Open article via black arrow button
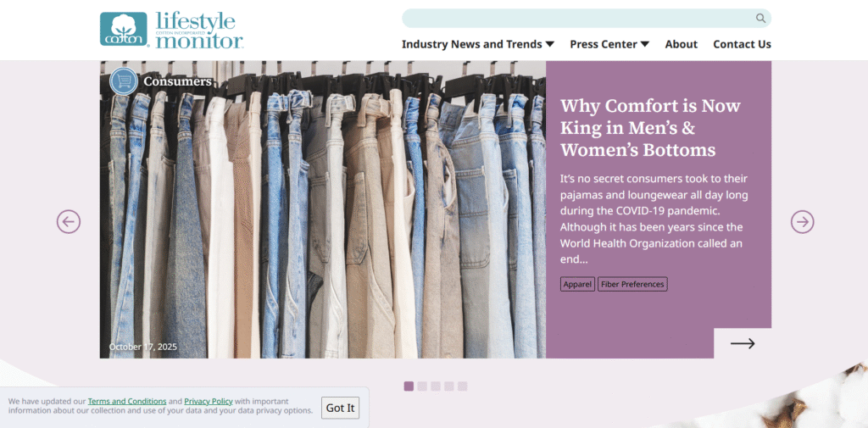Viewport: 868px width, 428px height. (743, 343)
